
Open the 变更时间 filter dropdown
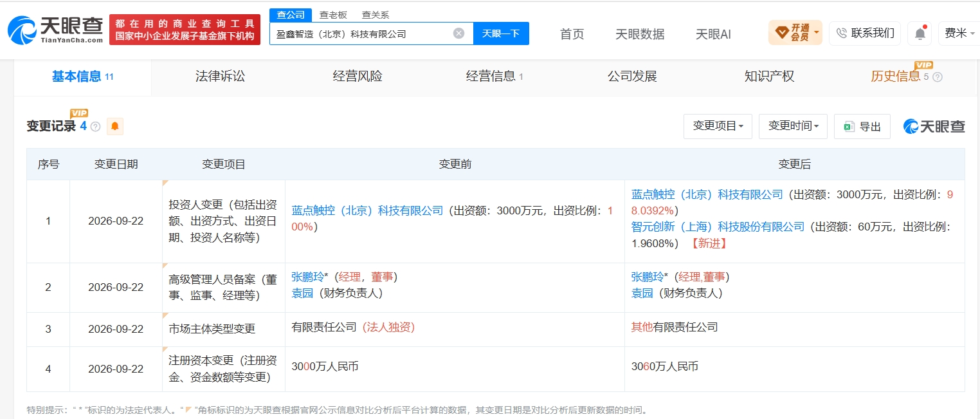(794, 126)
